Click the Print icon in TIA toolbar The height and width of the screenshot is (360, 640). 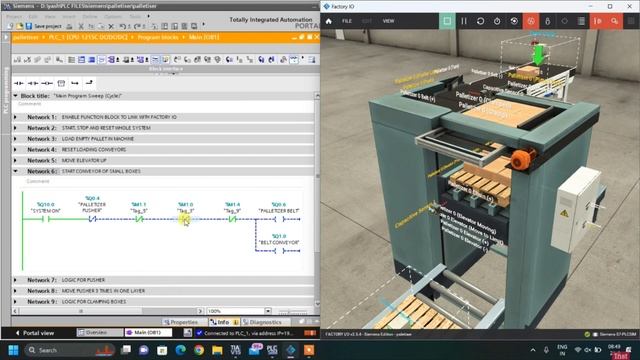[69, 26]
